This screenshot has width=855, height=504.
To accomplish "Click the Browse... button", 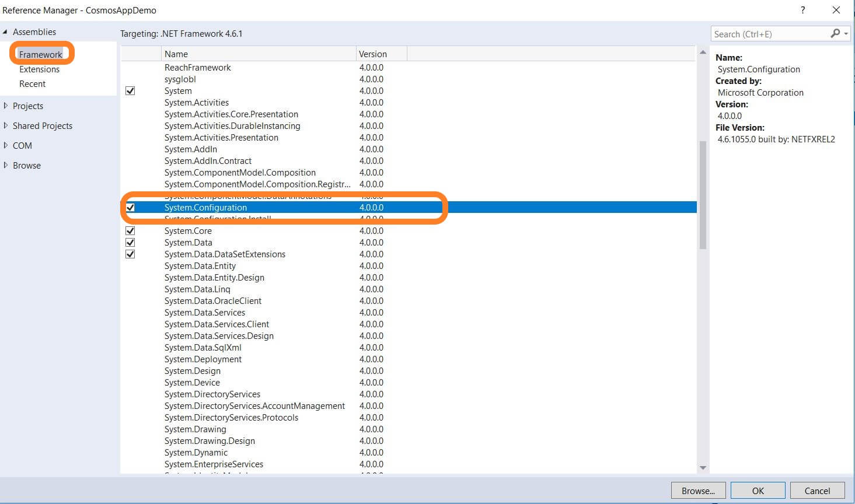I will (698, 491).
